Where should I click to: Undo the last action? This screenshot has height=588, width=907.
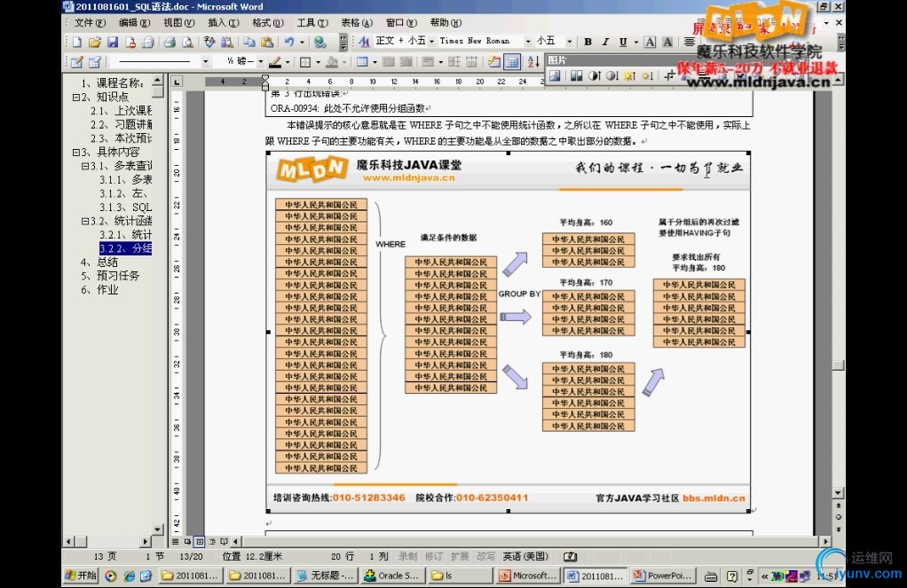tap(289, 42)
